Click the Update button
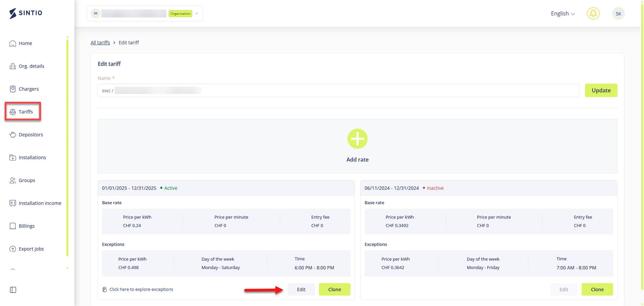 click(601, 90)
